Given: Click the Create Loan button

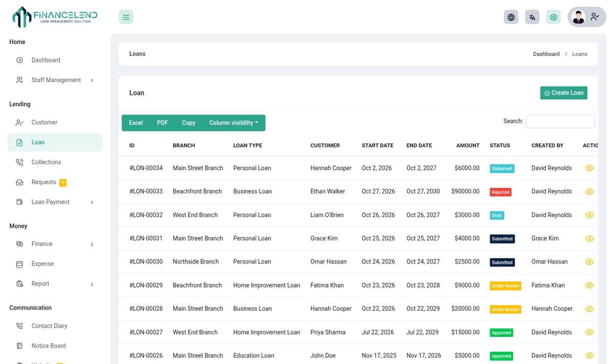Looking at the screenshot, I should (x=564, y=93).
